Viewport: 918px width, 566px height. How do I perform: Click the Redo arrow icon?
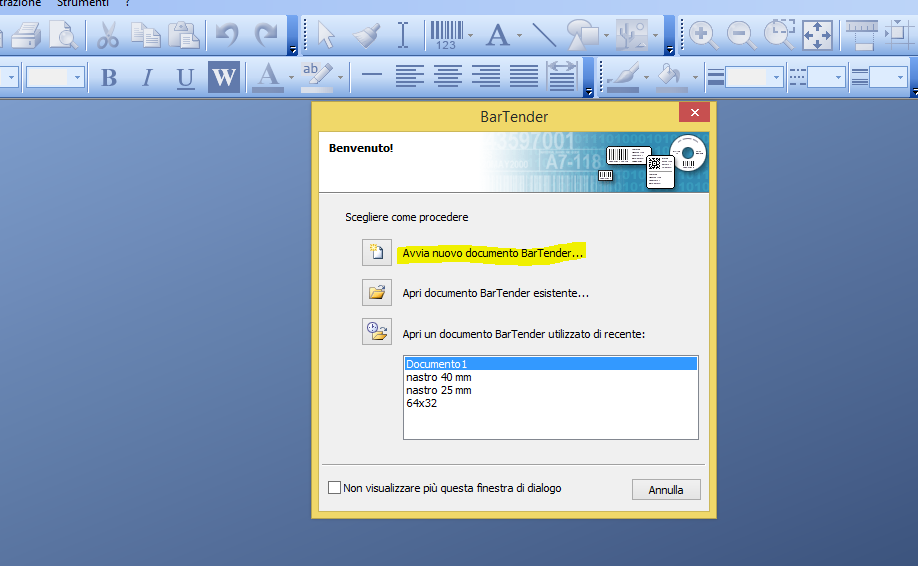click(266, 35)
